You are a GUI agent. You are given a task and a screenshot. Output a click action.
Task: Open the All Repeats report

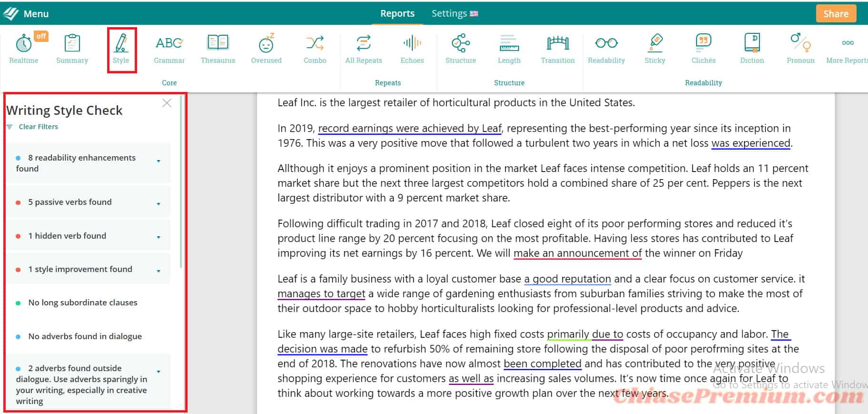pyautogui.click(x=364, y=49)
